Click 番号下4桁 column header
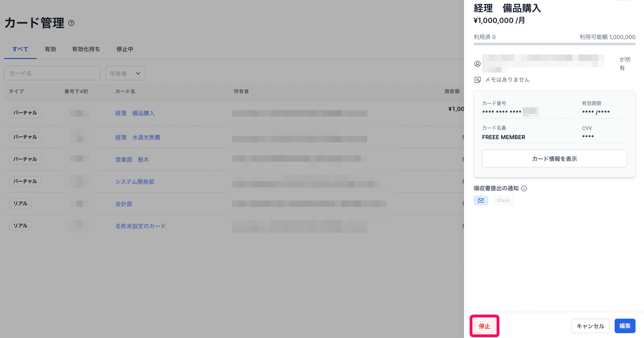 (76, 92)
